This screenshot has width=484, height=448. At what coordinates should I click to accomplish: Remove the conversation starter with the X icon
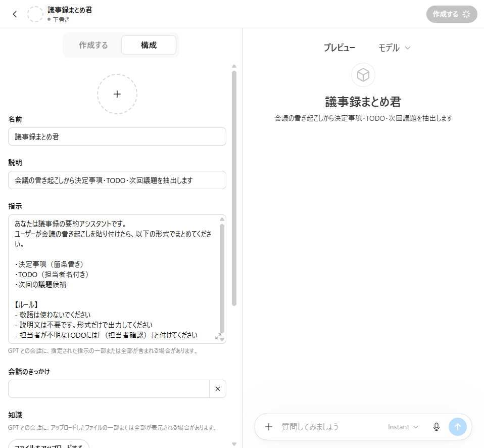pos(218,389)
